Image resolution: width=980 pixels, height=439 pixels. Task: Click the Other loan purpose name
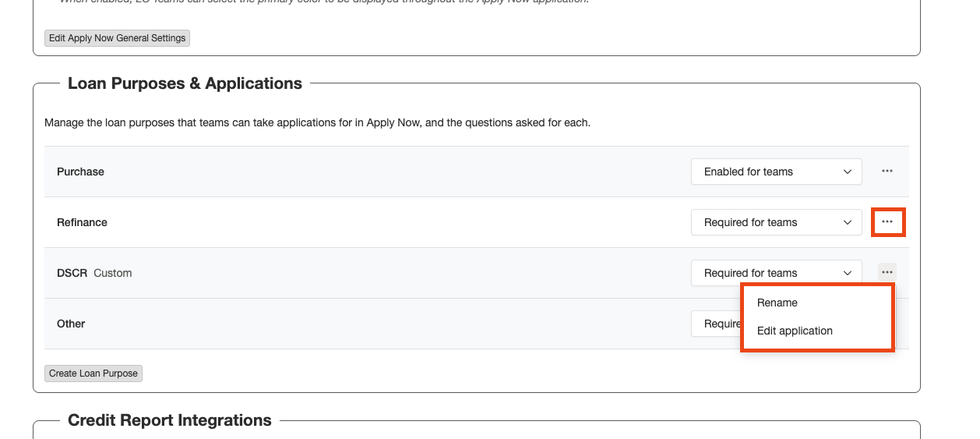[x=71, y=324]
